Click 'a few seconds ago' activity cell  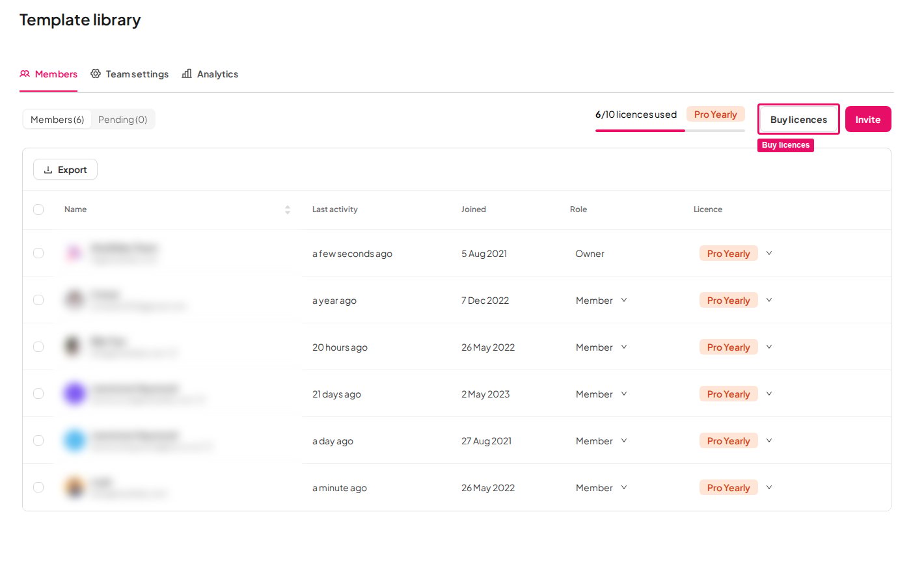352,254
